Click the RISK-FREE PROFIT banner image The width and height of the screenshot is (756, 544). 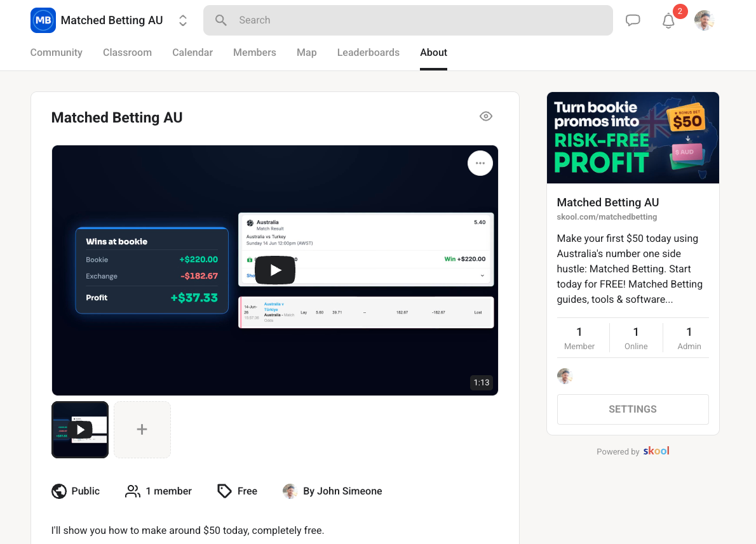point(633,138)
